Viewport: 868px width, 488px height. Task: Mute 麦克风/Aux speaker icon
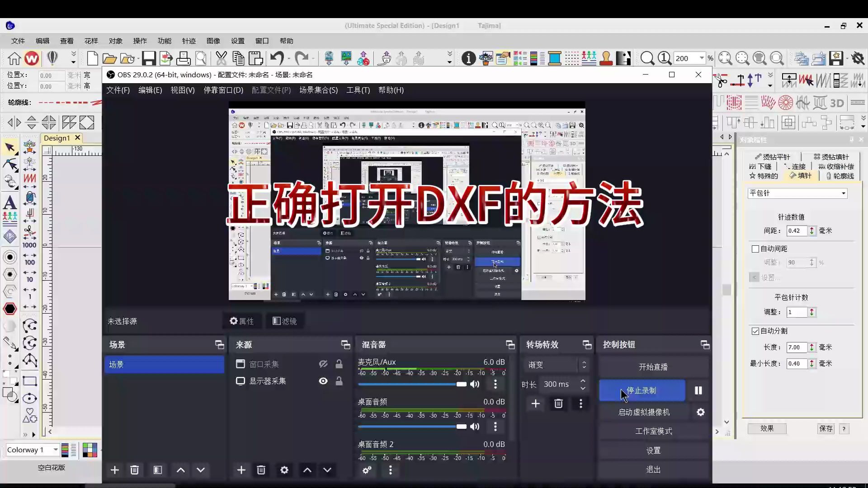point(475,384)
